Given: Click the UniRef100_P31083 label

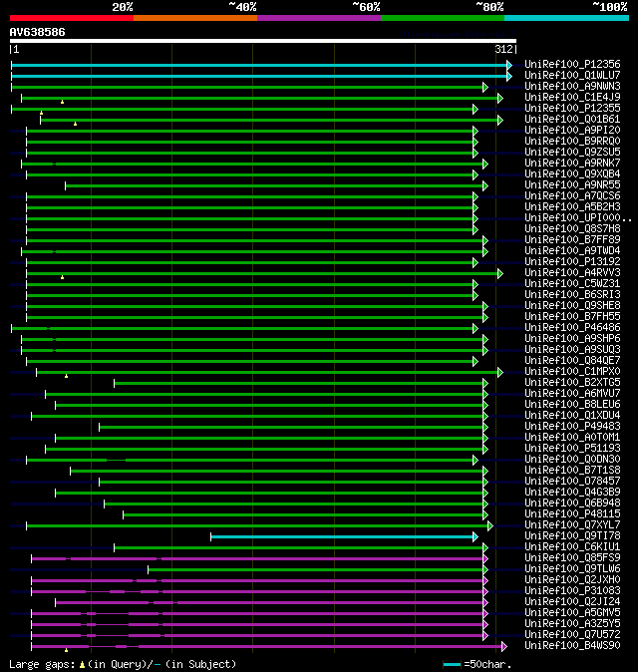Looking at the screenshot, I should [572, 591].
